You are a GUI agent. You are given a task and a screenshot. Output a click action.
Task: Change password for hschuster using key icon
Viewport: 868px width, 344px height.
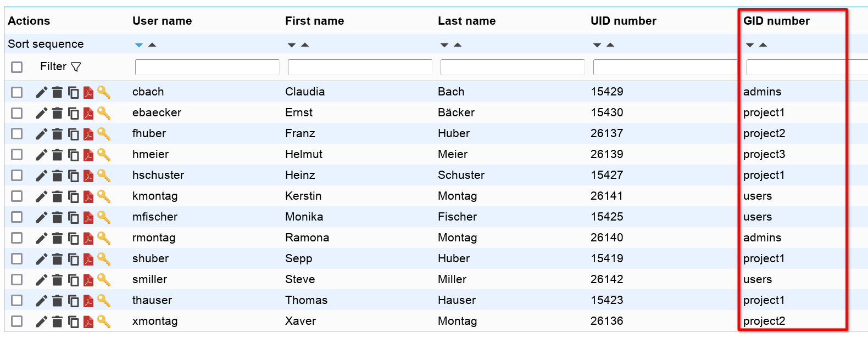point(104,176)
